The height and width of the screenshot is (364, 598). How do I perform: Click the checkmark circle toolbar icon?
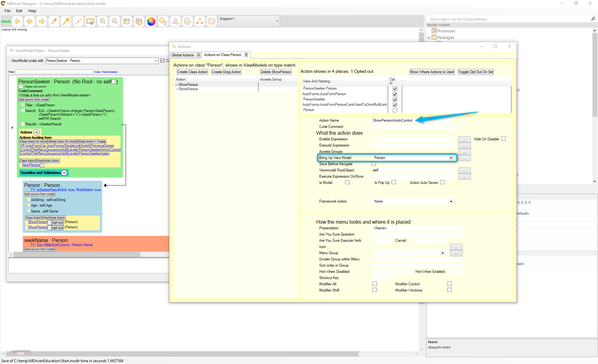[x=187, y=21]
